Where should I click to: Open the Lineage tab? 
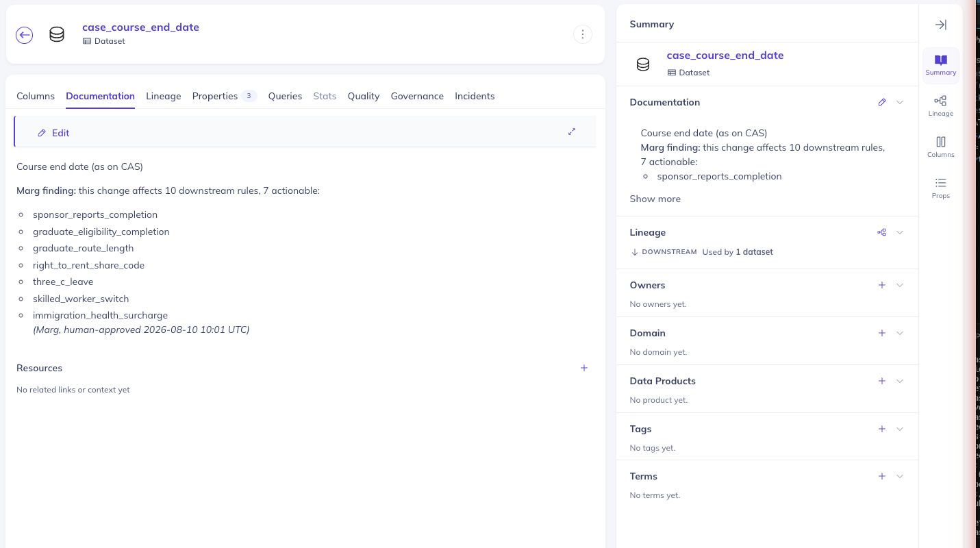coord(164,96)
